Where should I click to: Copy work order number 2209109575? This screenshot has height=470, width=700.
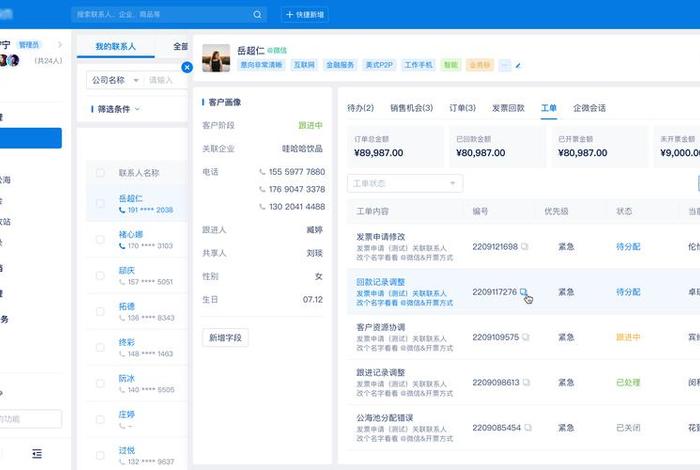pyautogui.click(x=525, y=337)
